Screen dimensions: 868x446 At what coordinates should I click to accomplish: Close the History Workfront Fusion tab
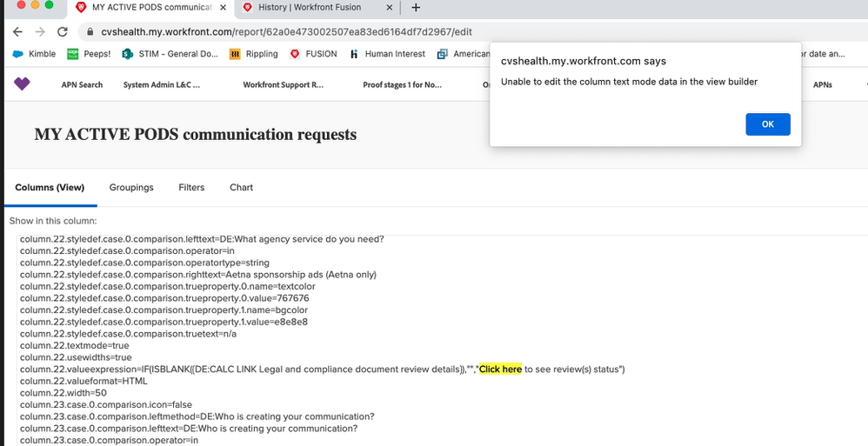pos(389,7)
